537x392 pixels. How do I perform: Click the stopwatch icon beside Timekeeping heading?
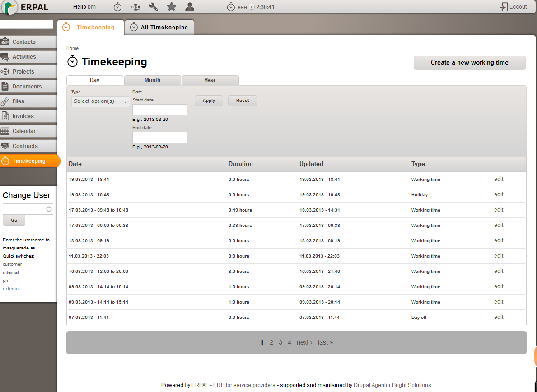coord(72,61)
